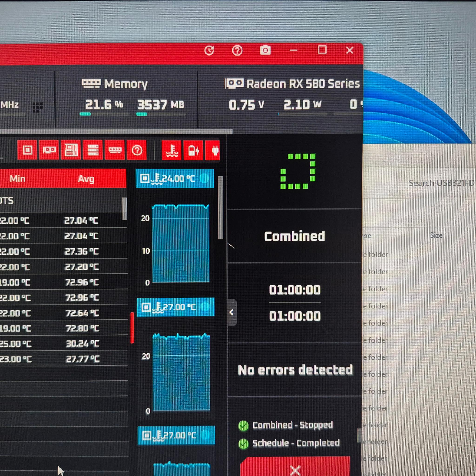Toggle memory sensor filter button

[115, 150]
